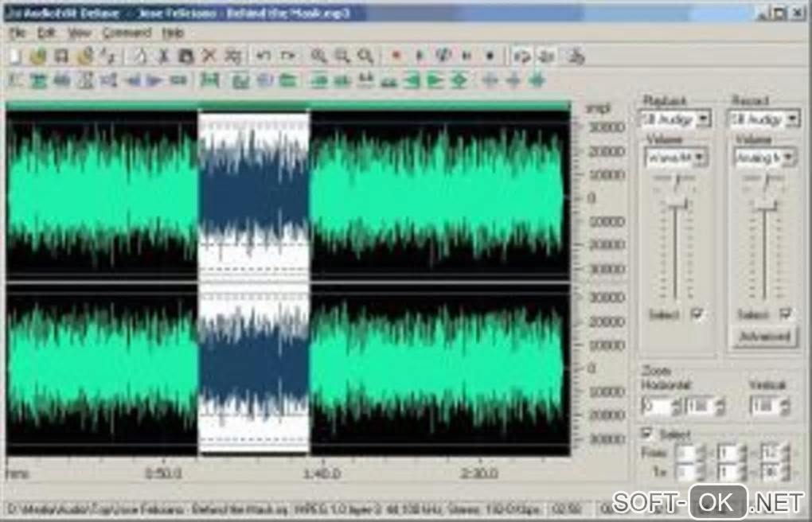The height and width of the screenshot is (522, 812).
Task: Click the green right-pointing triangle effect icon
Action: [x=436, y=80]
